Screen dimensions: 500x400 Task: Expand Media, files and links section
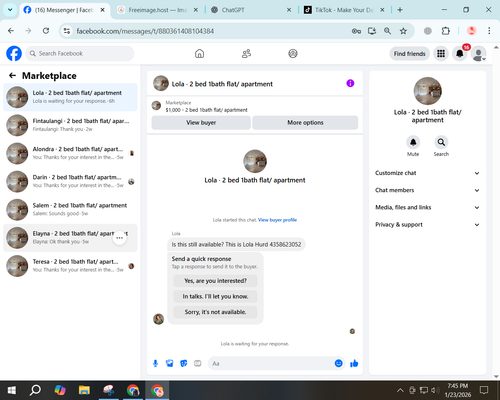(427, 207)
